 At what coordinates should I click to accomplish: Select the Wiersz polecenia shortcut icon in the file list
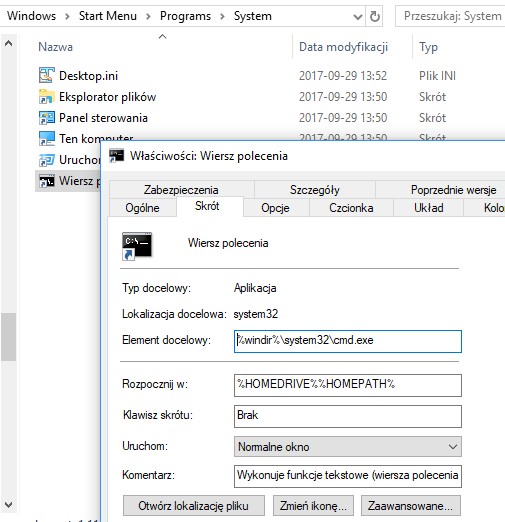(46, 181)
